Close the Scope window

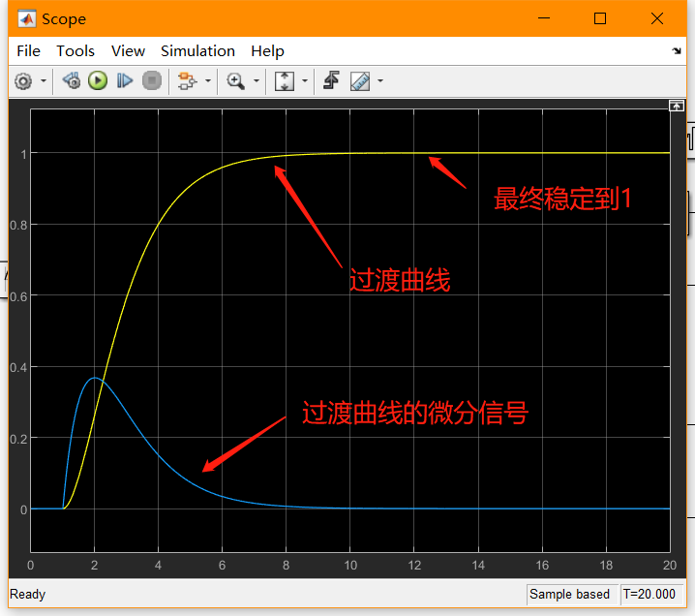point(657,18)
